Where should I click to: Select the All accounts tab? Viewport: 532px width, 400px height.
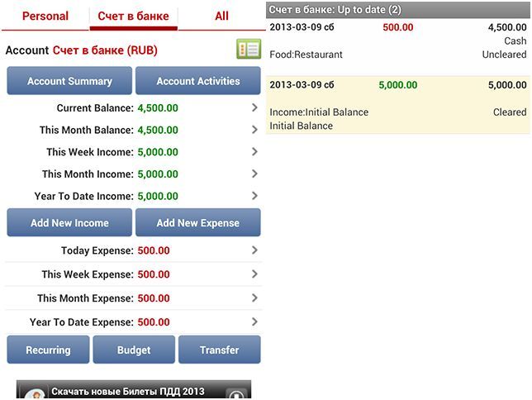221,17
